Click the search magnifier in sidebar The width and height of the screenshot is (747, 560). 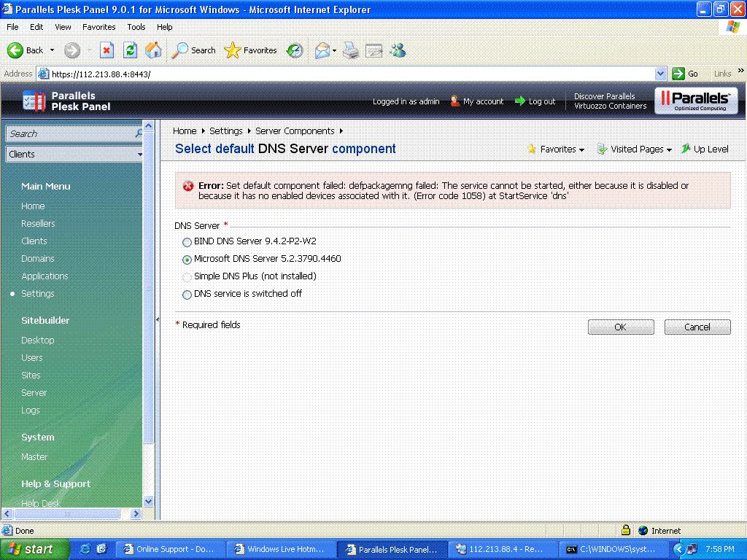(x=138, y=133)
